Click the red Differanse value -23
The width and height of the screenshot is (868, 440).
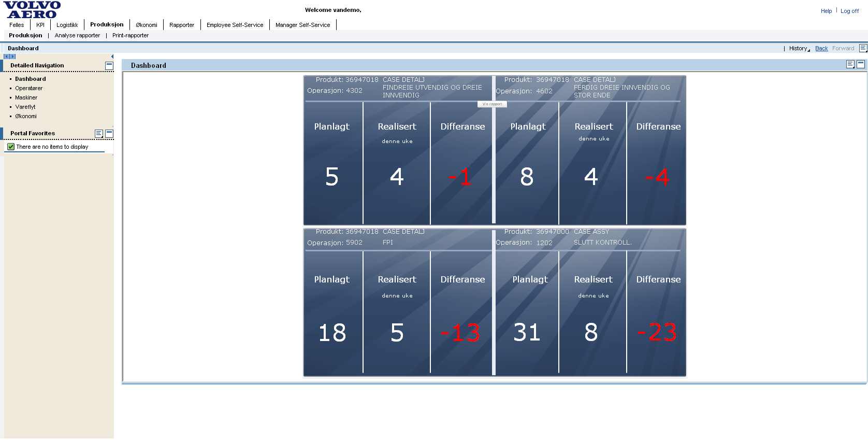point(657,332)
